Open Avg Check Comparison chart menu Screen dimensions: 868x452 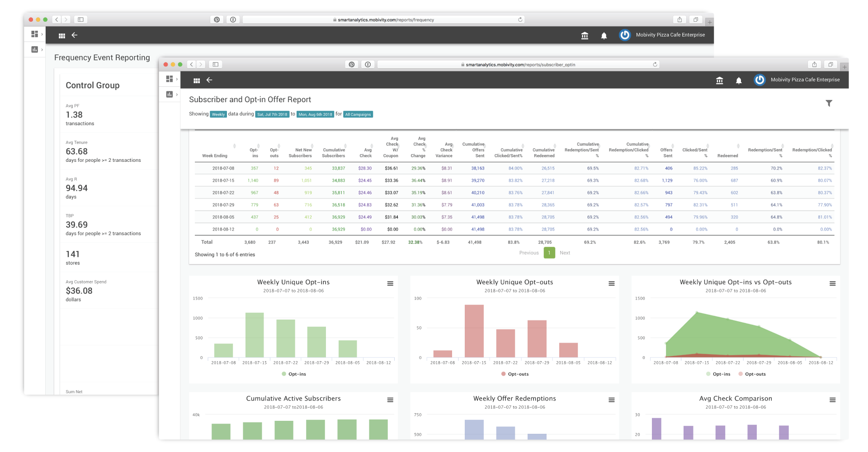pos(832,400)
